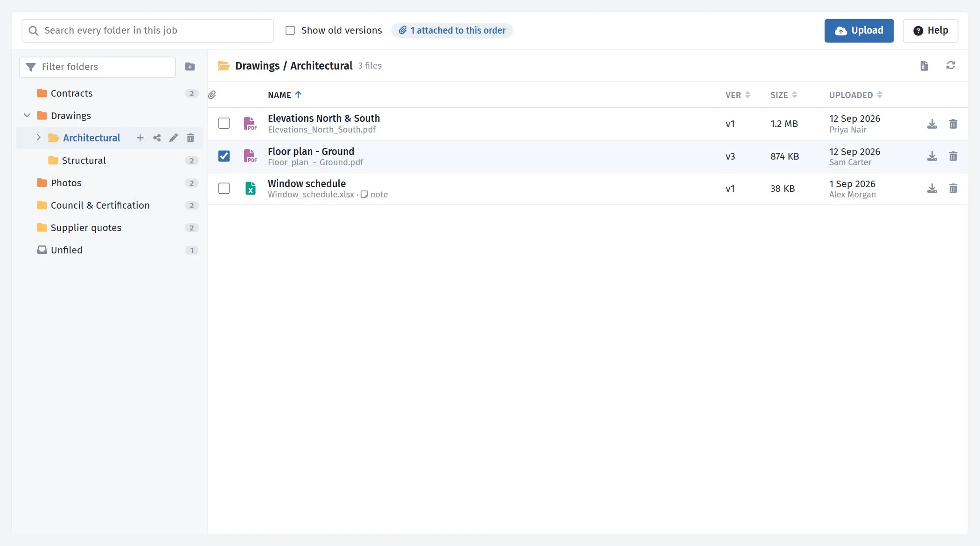980x546 pixels.
Task: Click the Drawings breadcrumb in the header
Action: (x=257, y=66)
